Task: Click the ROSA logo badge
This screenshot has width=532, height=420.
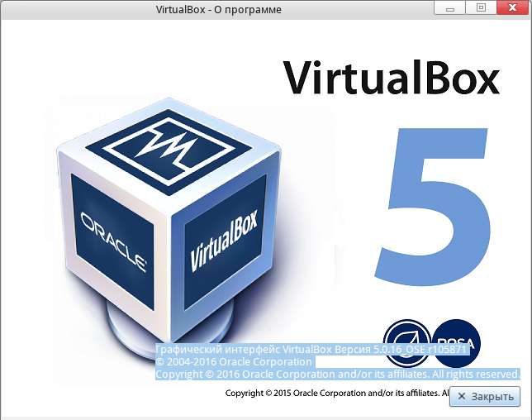Action: click(456, 343)
